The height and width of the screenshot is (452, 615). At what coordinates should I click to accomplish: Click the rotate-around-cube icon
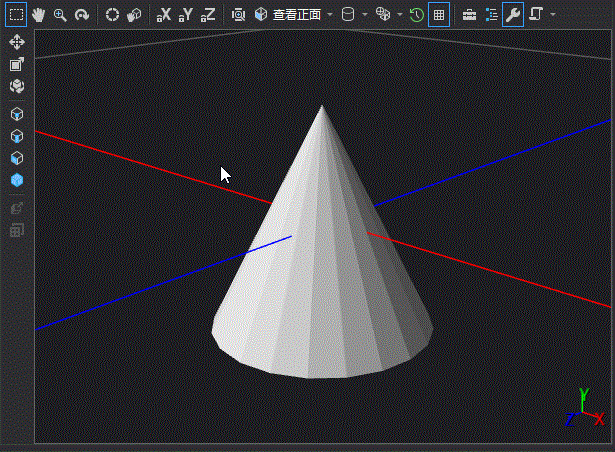(17, 86)
